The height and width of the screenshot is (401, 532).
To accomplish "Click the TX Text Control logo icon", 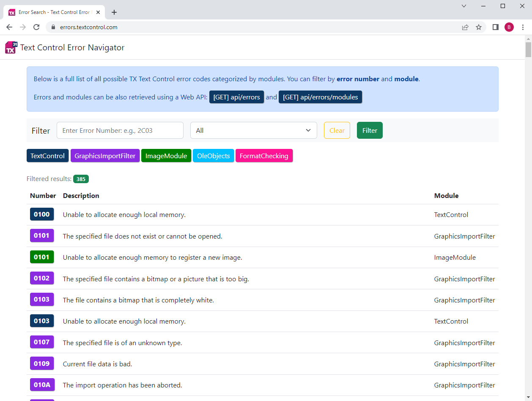I will [x=11, y=47].
